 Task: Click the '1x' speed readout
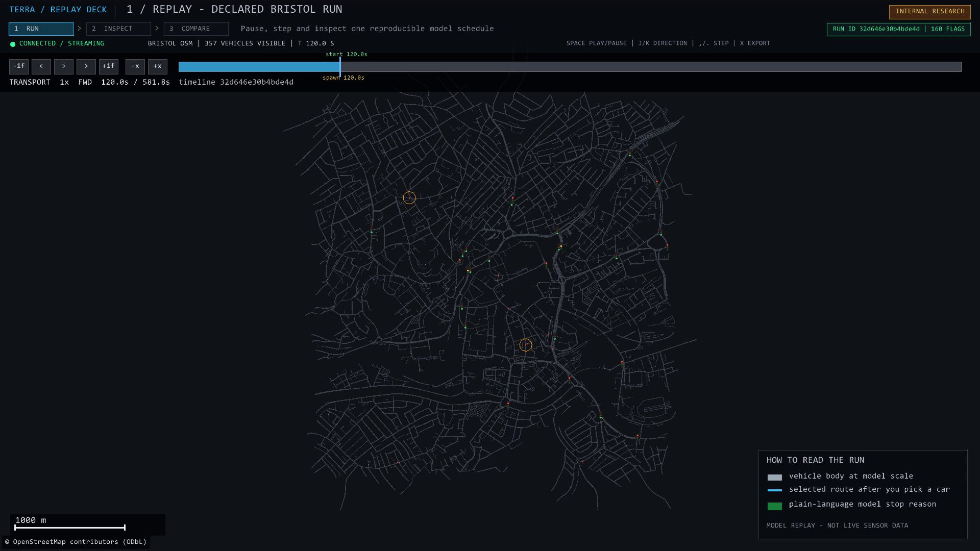coord(64,82)
